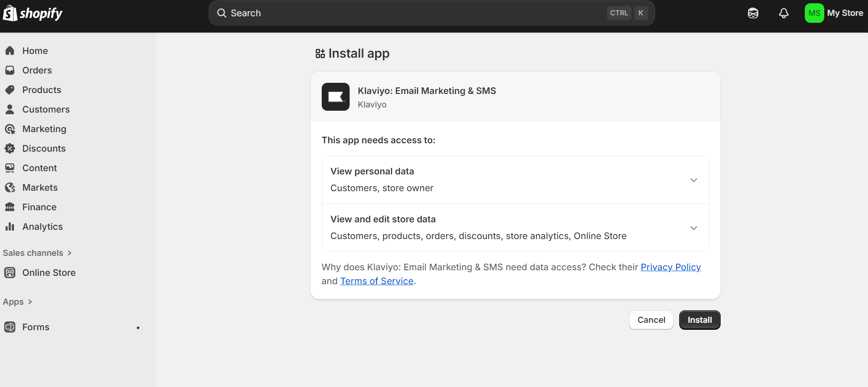Click the Products tag icon
Image resolution: width=868 pixels, height=387 pixels.
(10, 90)
